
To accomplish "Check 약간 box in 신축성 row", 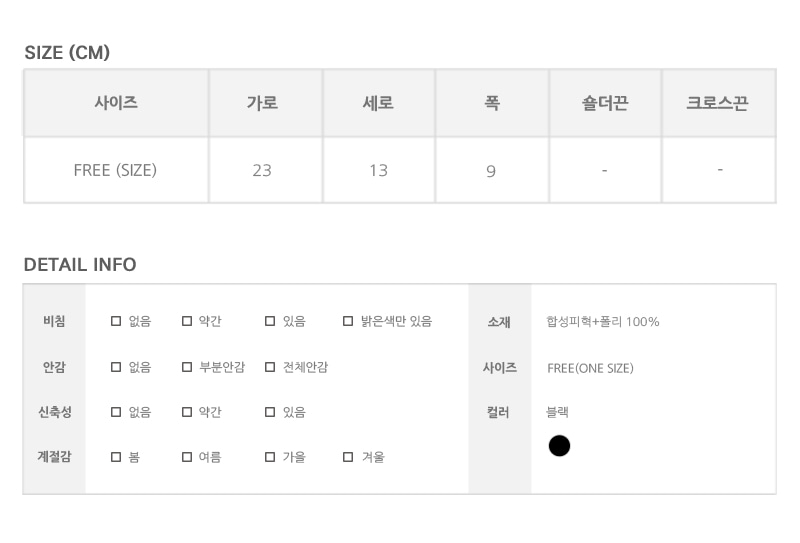I will click(187, 412).
